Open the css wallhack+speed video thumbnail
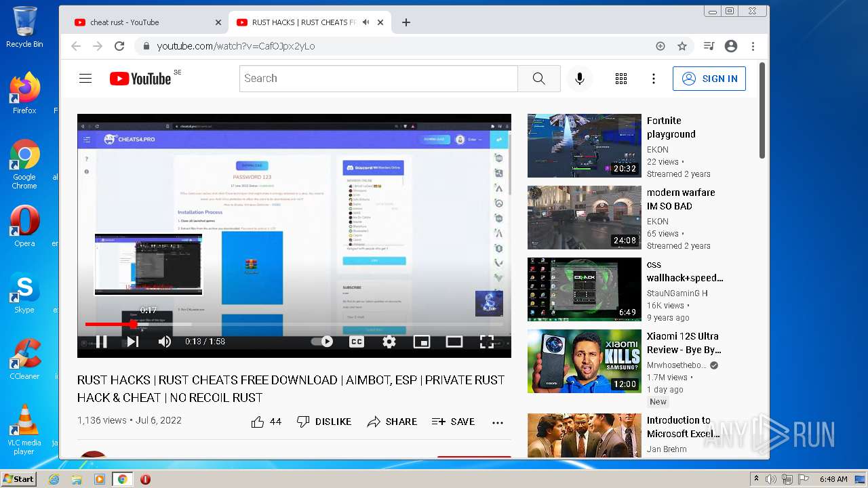Screen dimensions: 868x488 (585, 289)
